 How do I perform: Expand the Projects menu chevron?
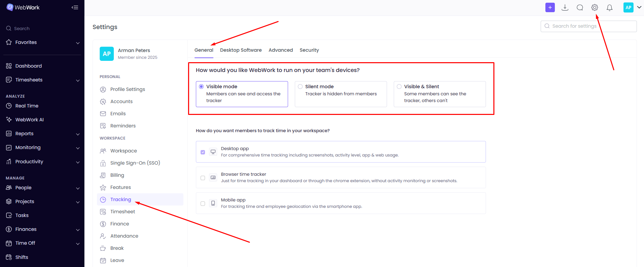tap(78, 202)
